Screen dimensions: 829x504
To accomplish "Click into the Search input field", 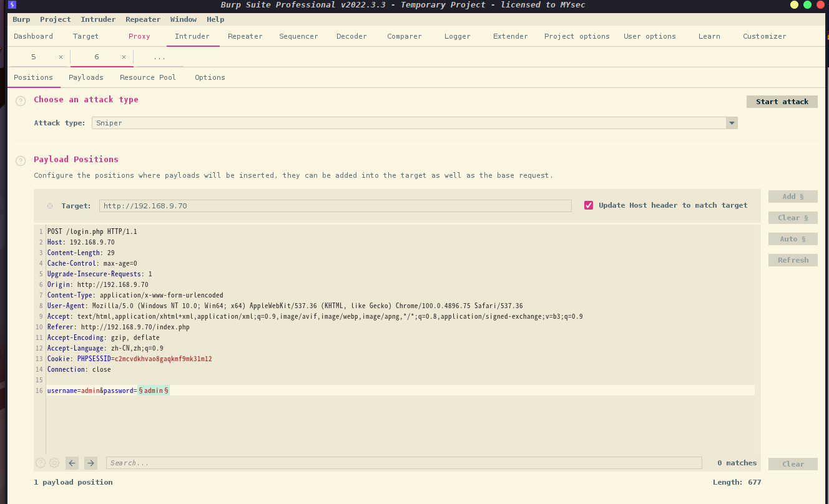I will (x=403, y=463).
